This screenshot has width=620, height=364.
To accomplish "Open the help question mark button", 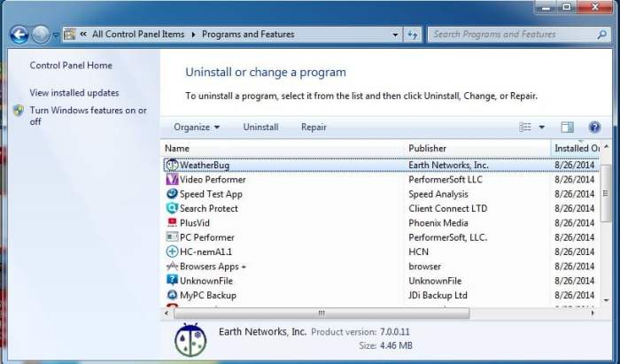I will coord(594,128).
